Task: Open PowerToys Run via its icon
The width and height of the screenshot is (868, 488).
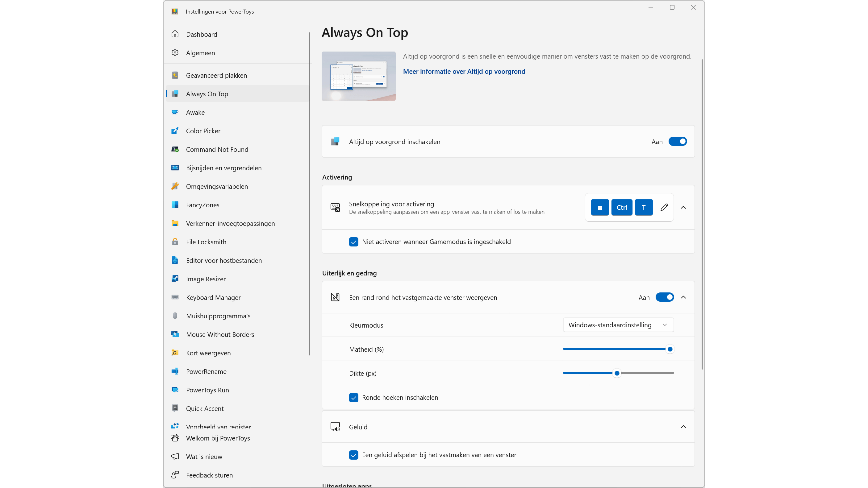Action: click(x=175, y=390)
